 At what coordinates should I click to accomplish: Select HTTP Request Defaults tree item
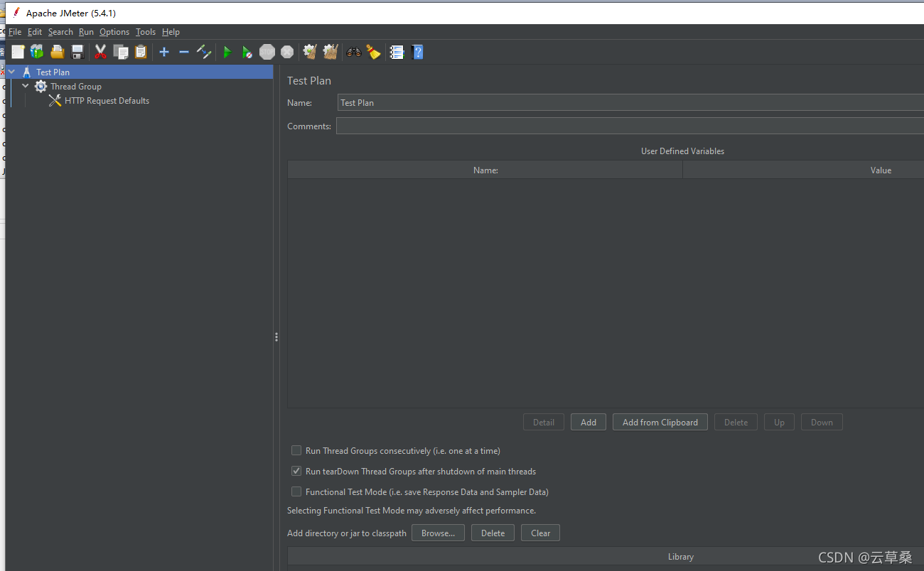point(107,101)
